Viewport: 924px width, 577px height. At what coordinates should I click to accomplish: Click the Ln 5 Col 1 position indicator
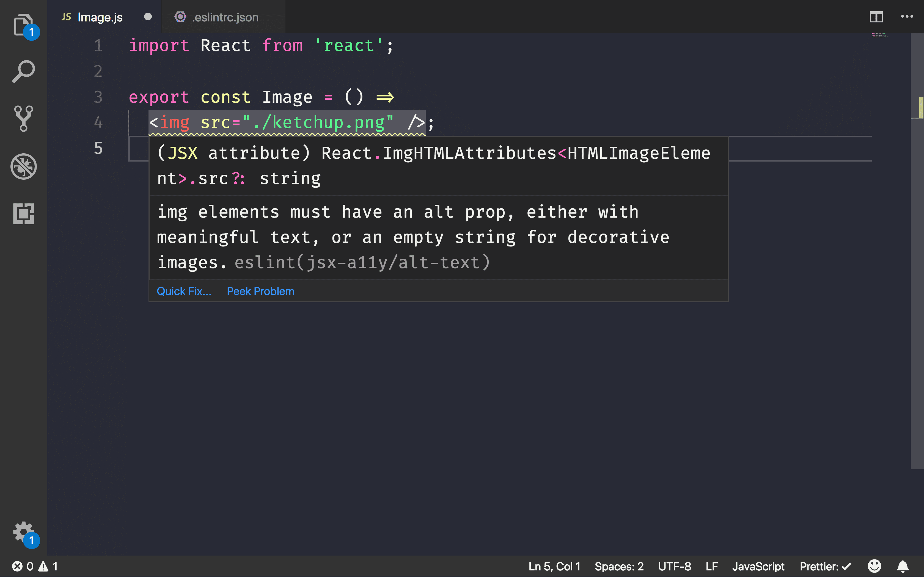(x=555, y=566)
